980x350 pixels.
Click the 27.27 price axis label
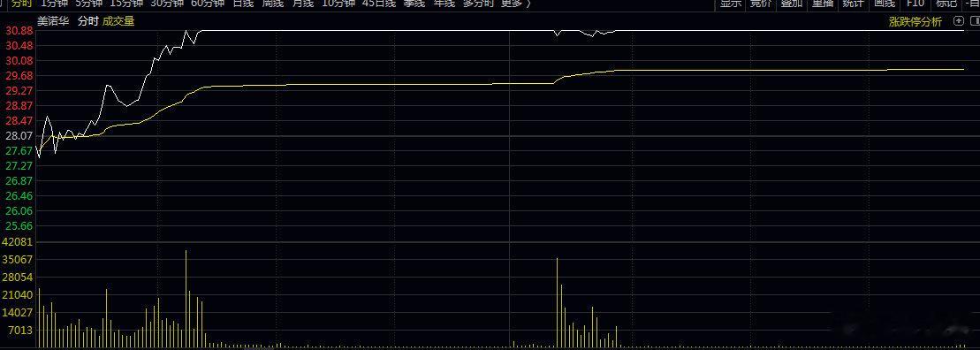pos(19,165)
